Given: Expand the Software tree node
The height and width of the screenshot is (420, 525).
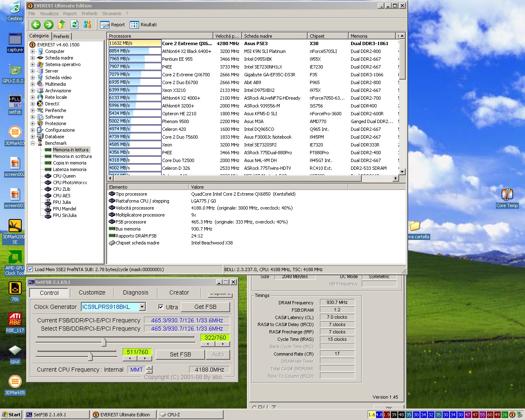Looking at the screenshot, I should tap(32, 117).
